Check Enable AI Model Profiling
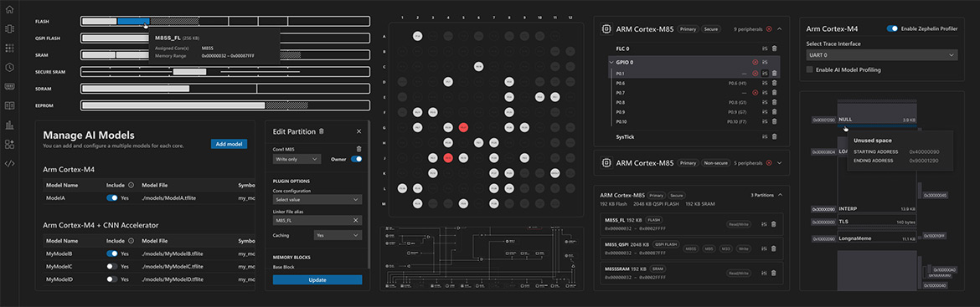Screen dimensions: 980x307 810,70
